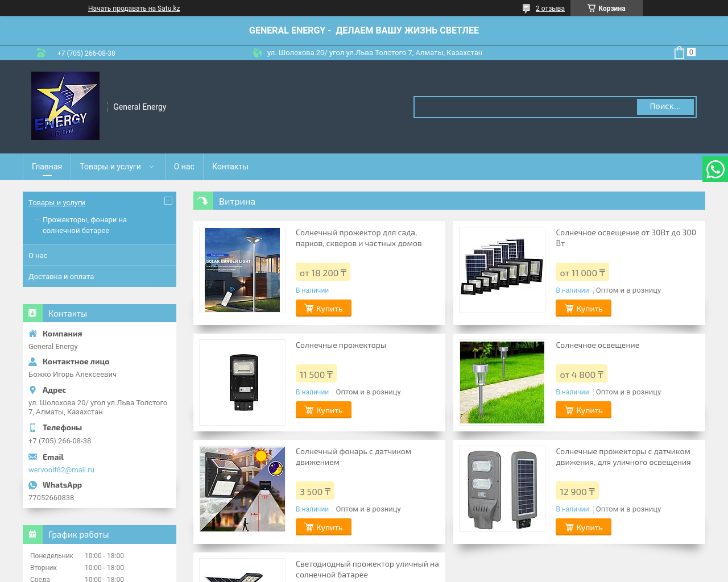728x582 pixels.
Task: Click the price от 11 000 ₸
Action: coord(582,273)
